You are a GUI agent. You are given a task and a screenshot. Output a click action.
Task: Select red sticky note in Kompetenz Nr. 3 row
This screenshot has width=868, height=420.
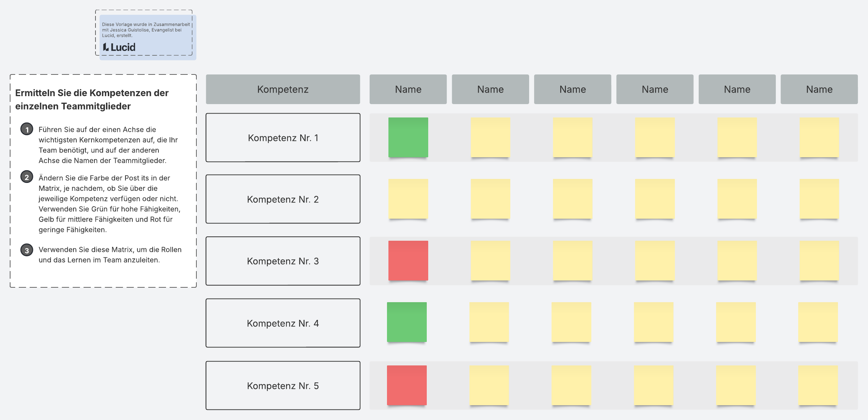(408, 261)
